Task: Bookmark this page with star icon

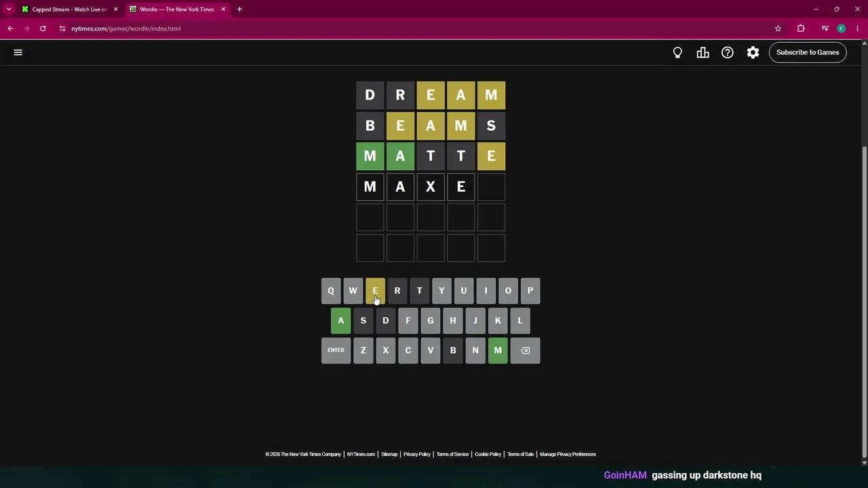Action: [x=778, y=28]
